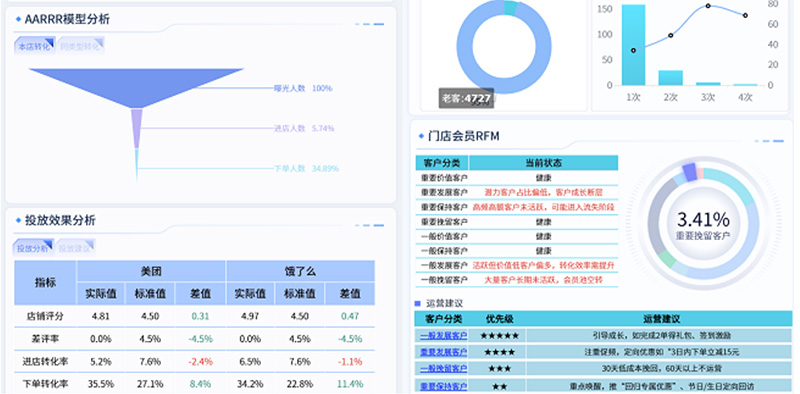The height and width of the screenshot is (394, 800).
Task: Follow the 重要保持客户 link
Action: pos(443,386)
